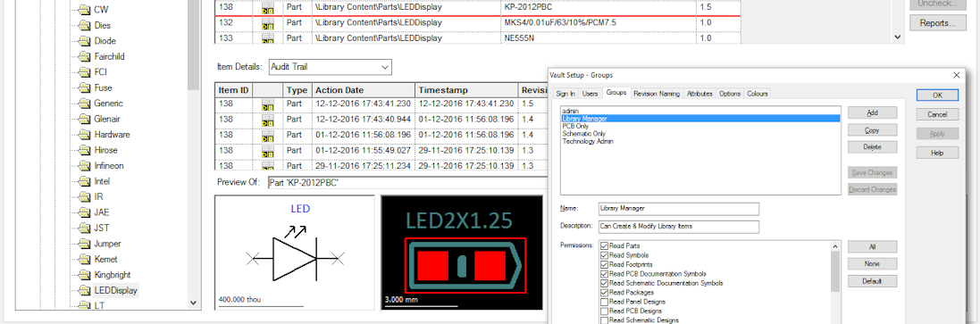Select the Kingbright folder icon

tap(84, 275)
